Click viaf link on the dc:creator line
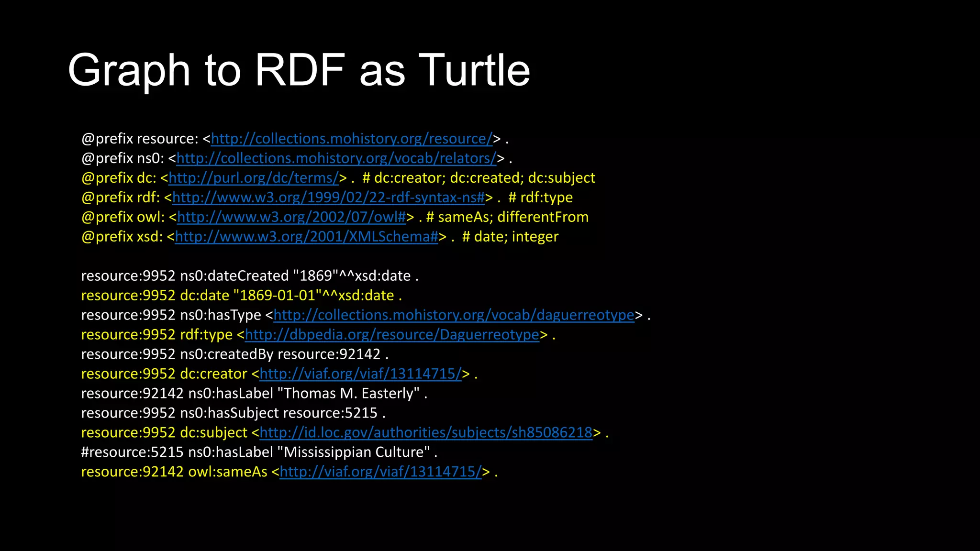The width and height of the screenshot is (980, 551). (361, 374)
